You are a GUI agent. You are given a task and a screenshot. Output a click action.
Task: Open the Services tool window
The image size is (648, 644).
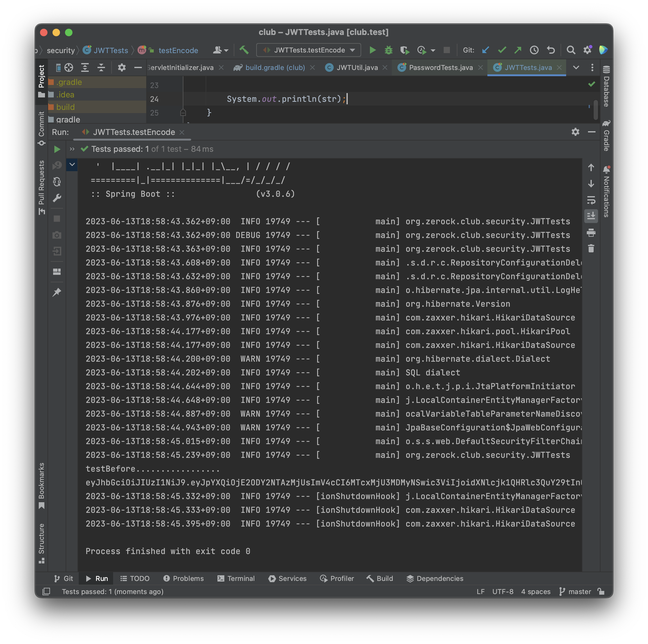[x=287, y=579]
